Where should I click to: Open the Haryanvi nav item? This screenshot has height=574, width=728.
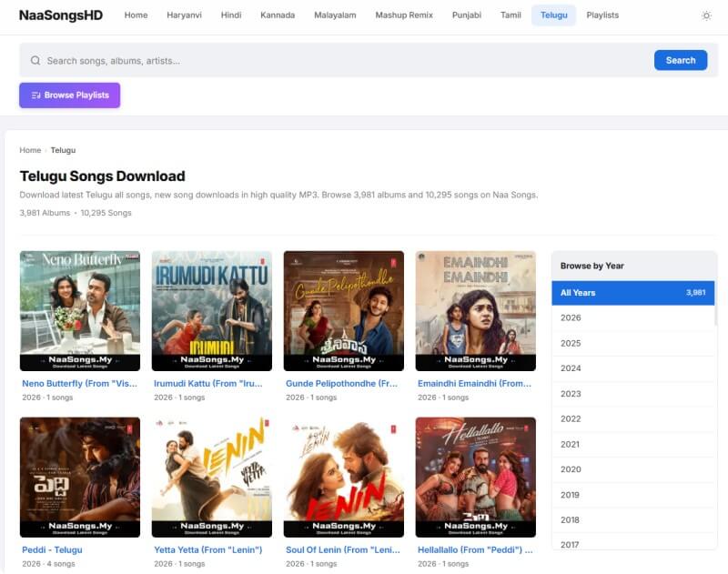[x=185, y=15]
